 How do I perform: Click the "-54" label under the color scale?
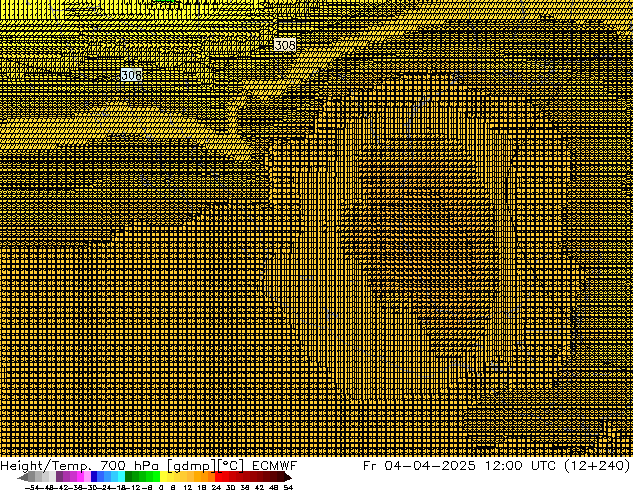click(32, 487)
